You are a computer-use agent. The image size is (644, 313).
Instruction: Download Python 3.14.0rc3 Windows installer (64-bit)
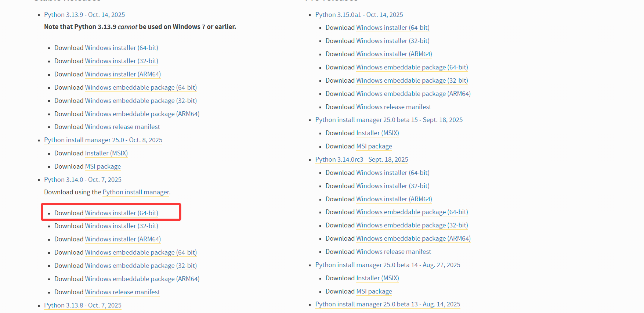pyautogui.click(x=393, y=173)
